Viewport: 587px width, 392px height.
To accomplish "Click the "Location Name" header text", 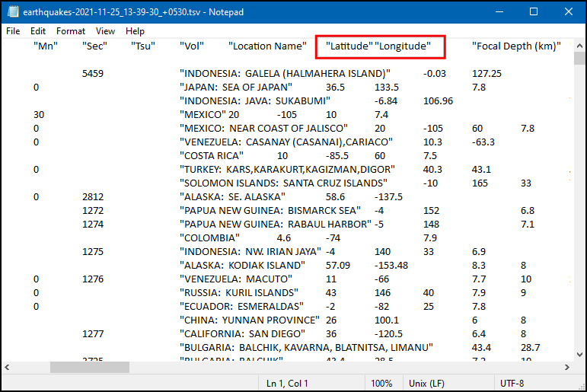I will [267, 46].
